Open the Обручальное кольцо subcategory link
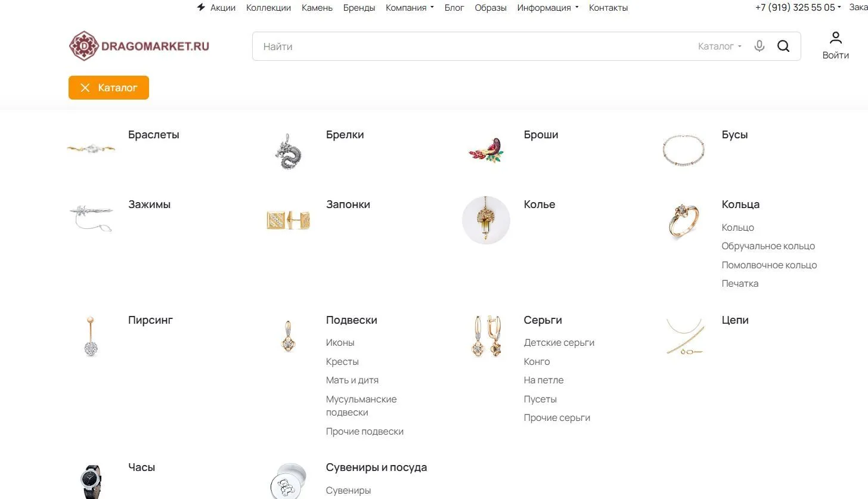This screenshot has height=499, width=868. click(768, 246)
